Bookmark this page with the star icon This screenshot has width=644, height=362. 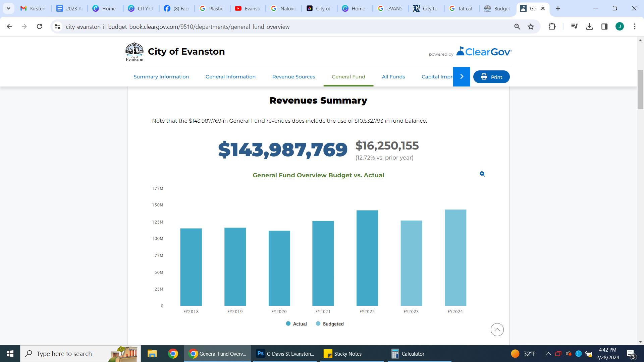531,27
